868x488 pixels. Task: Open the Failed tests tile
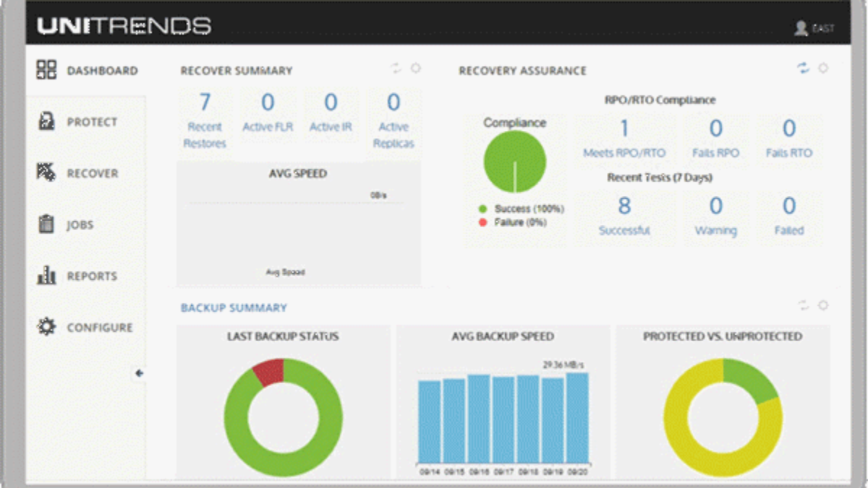[788, 216]
